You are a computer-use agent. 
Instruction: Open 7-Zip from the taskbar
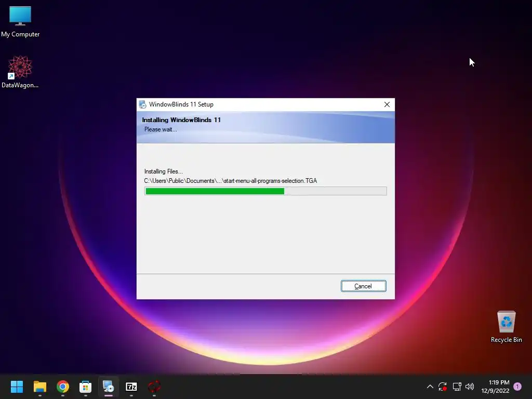pos(131,387)
